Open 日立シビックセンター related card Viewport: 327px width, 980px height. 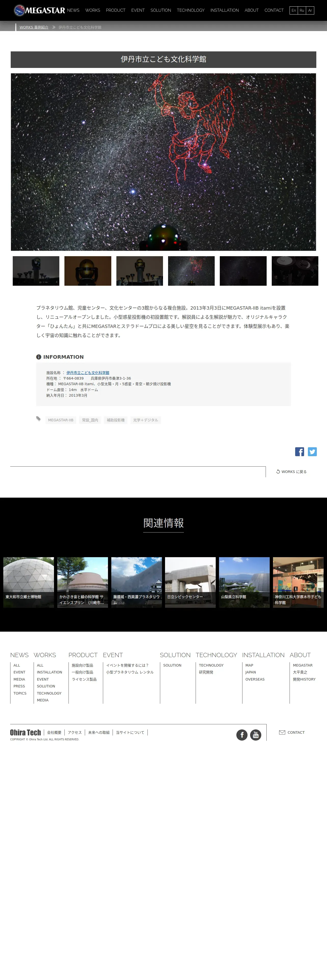click(190, 582)
